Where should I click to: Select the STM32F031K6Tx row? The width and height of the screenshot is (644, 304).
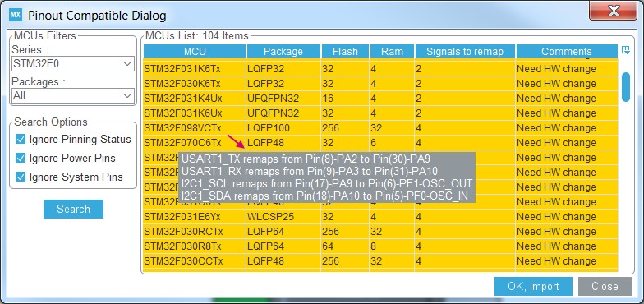pos(381,69)
